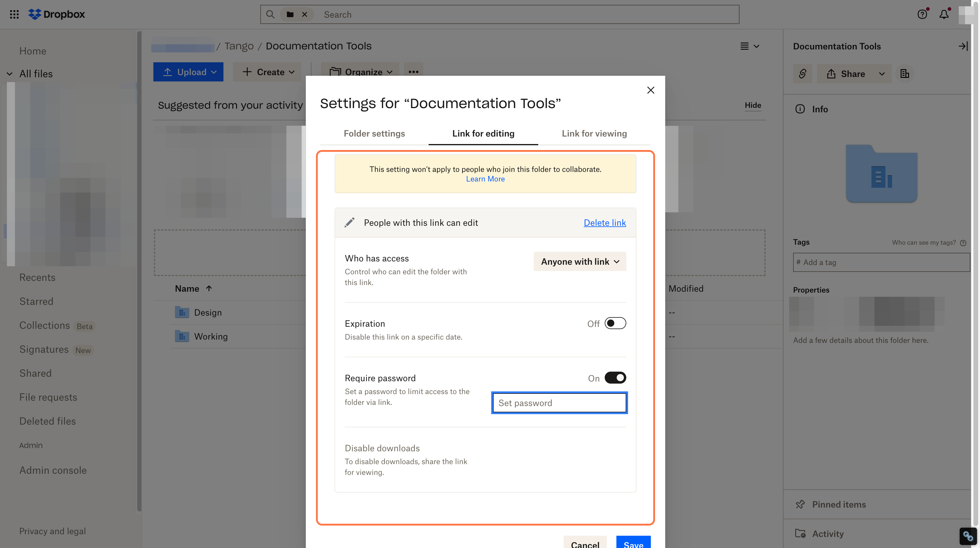Click the search magnifier icon
The image size is (980, 548).
pos(270,14)
